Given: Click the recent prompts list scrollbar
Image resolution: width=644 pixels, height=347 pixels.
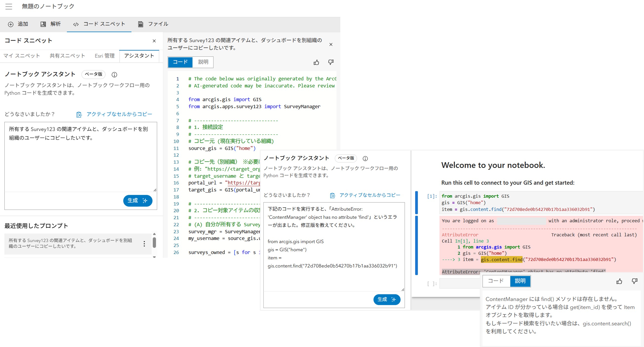Looking at the screenshot, I should (x=154, y=242).
